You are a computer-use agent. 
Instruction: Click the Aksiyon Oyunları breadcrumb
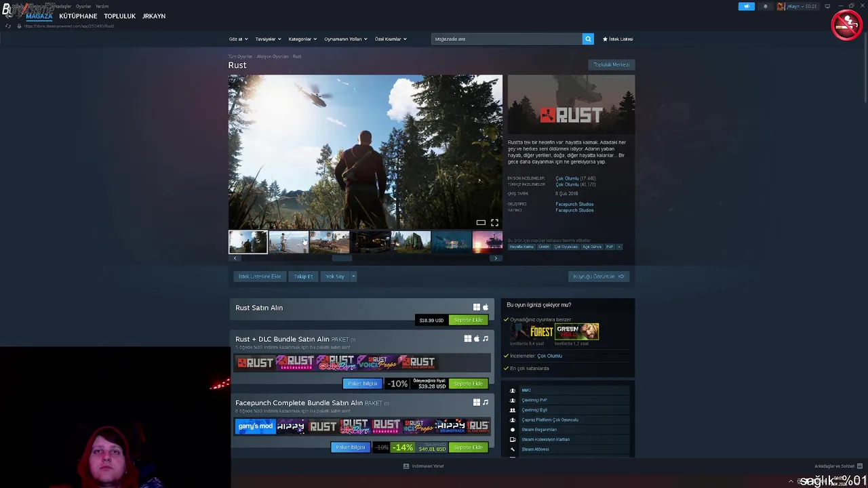[x=272, y=56]
